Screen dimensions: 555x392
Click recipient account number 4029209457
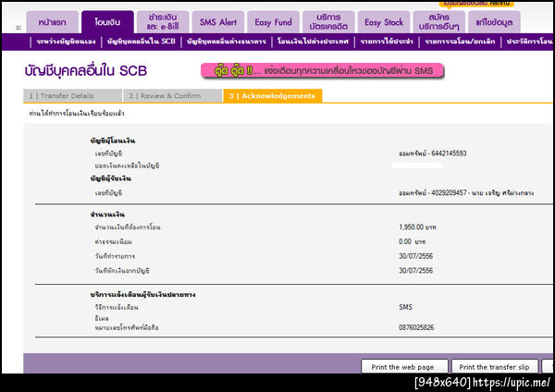(449, 193)
